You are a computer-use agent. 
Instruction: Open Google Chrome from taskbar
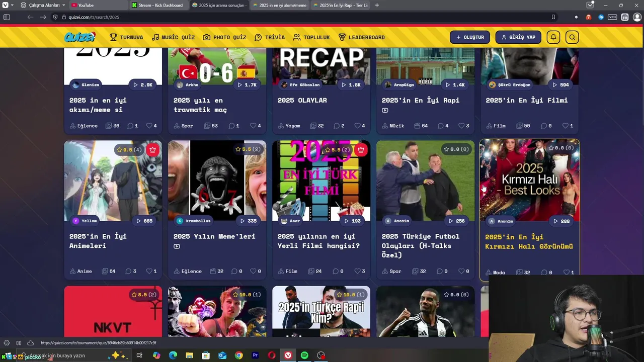(x=238, y=355)
